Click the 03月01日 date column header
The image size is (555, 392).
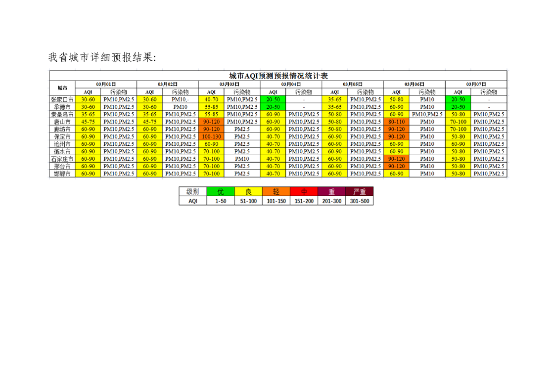point(106,85)
